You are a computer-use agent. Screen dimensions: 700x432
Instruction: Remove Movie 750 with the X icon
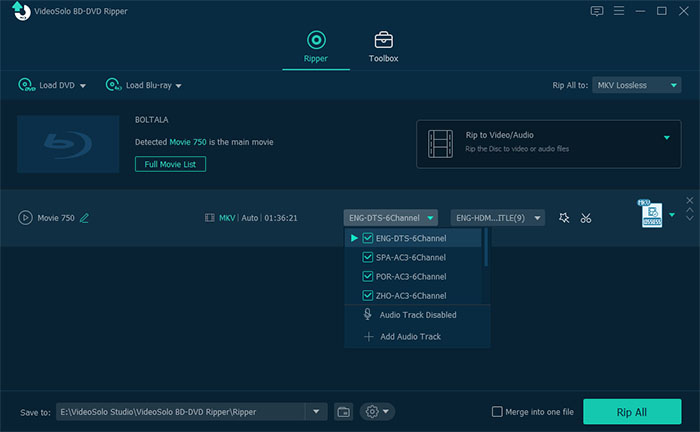coord(690,200)
